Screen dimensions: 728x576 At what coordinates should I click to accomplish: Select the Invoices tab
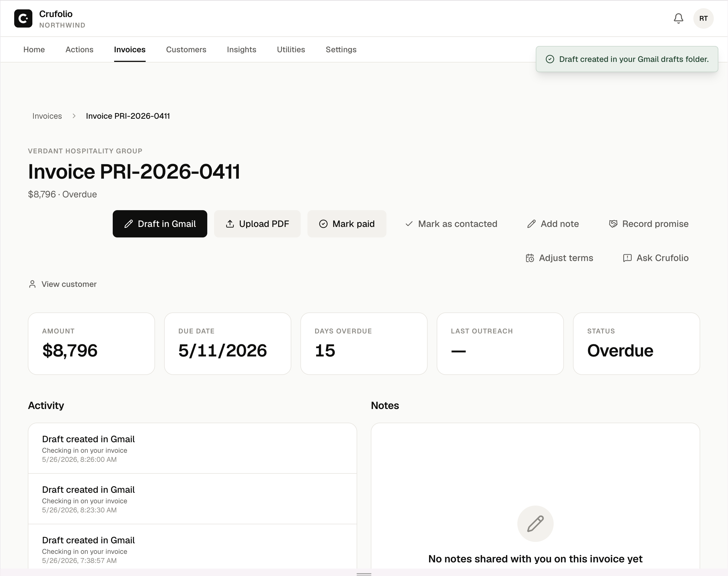click(130, 50)
